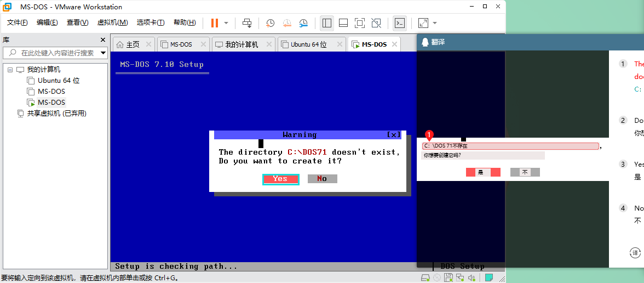Open the power options dropdown arrow
The image size is (644, 283).
coord(226,23)
